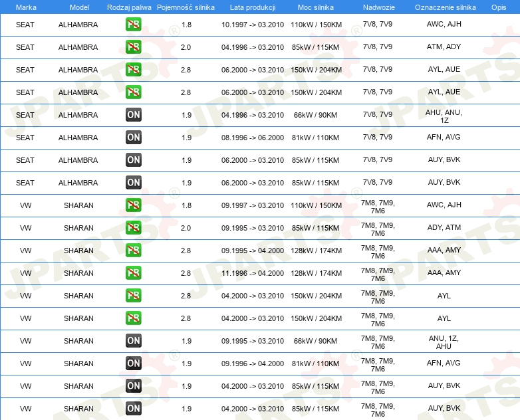
Task: Click petrol icon in Sharan 11.1996 -> 04.2000 row
Action: [x=133, y=273]
